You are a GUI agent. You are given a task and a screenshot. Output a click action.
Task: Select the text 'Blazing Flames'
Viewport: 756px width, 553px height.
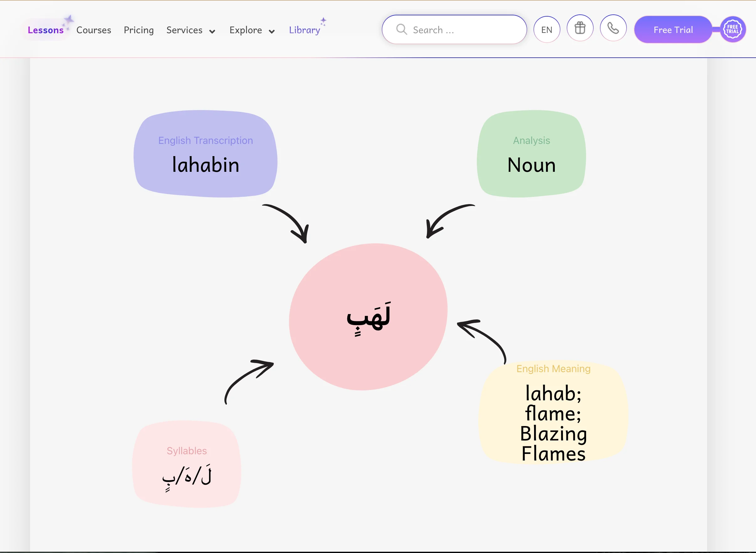[553, 444]
